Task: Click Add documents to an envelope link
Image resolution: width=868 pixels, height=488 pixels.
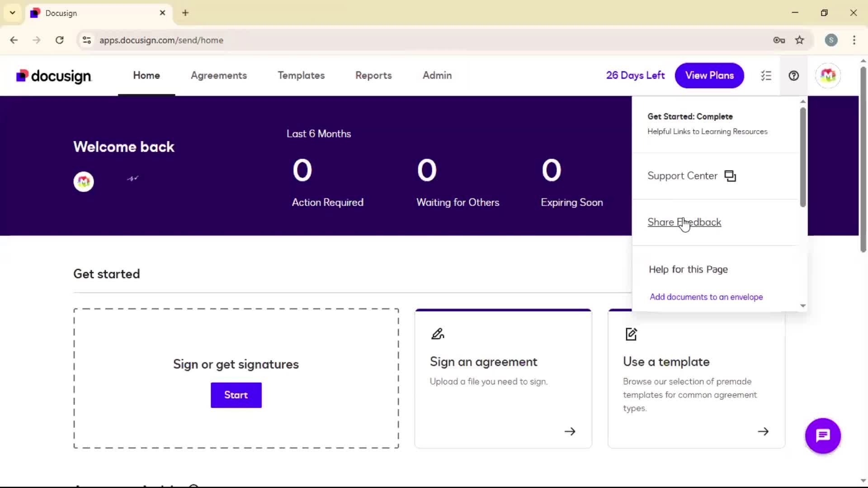Action: (706, 297)
